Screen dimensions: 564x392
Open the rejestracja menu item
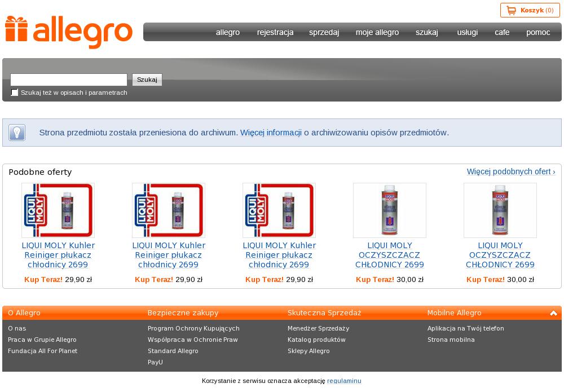coord(275,32)
